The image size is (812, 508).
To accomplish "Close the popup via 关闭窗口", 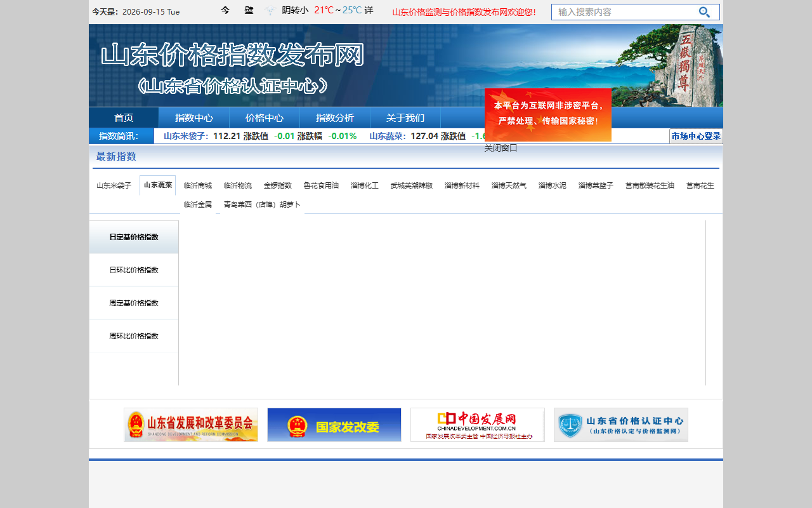I will pyautogui.click(x=501, y=148).
